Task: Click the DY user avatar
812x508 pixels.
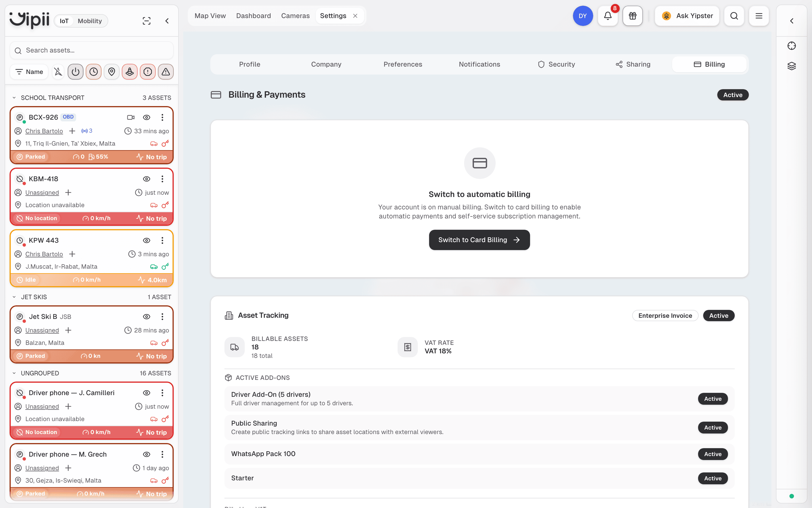Action: 583,16
